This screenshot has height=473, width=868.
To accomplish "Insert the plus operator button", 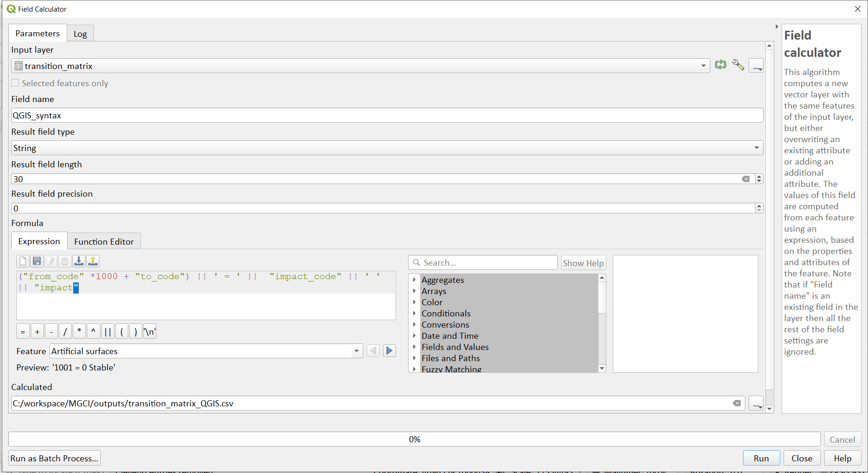I will 37,332.
